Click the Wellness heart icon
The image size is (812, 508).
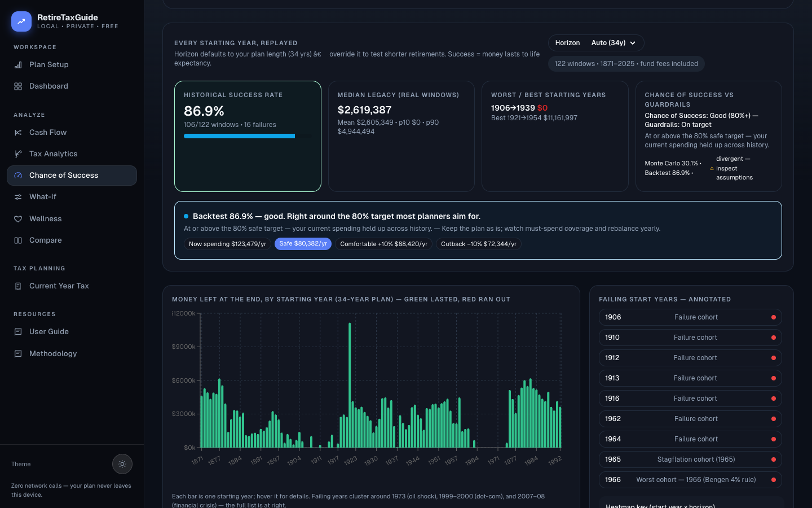tap(18, 219)
